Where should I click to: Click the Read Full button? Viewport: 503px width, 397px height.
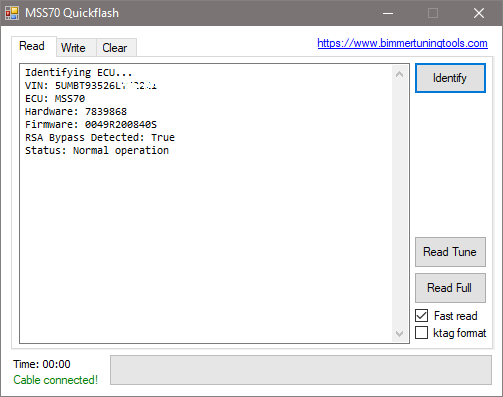[x=450, y=288]
